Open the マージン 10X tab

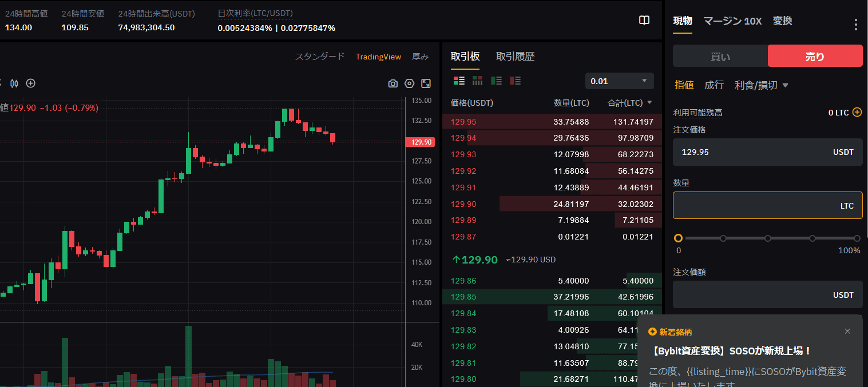pyautogui.click(x=732, y=21)
